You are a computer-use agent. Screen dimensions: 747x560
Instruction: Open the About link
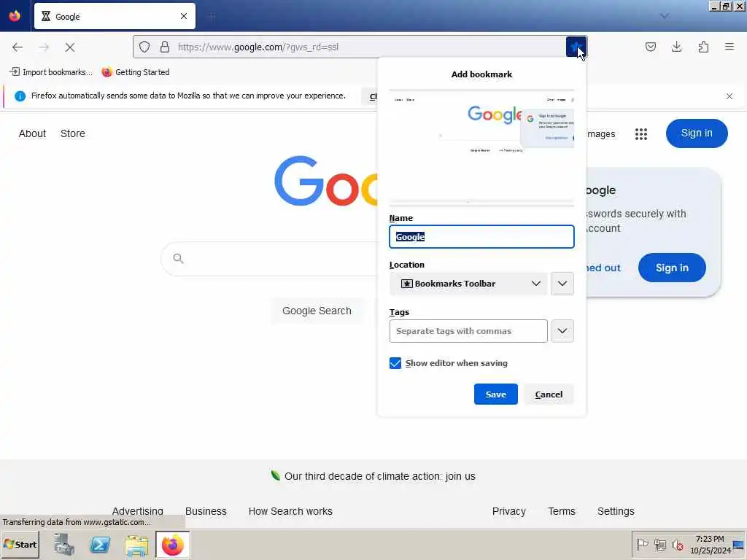point(32,134)
